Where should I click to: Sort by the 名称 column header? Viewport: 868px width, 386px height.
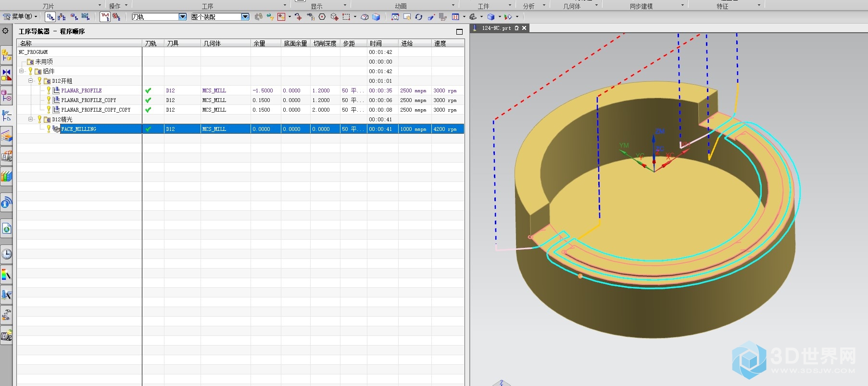click(x=79, y=43)
